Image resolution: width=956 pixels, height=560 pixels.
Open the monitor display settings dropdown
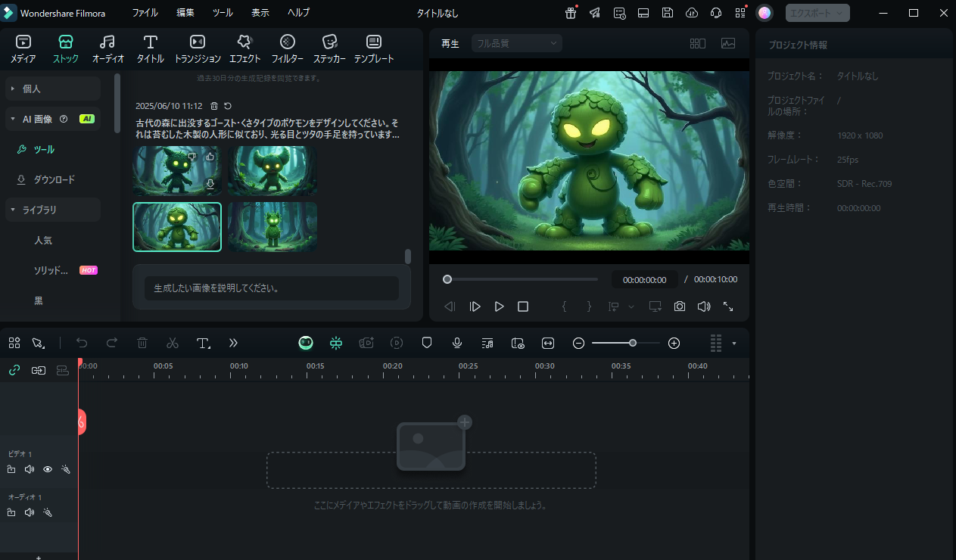(655, 306)
